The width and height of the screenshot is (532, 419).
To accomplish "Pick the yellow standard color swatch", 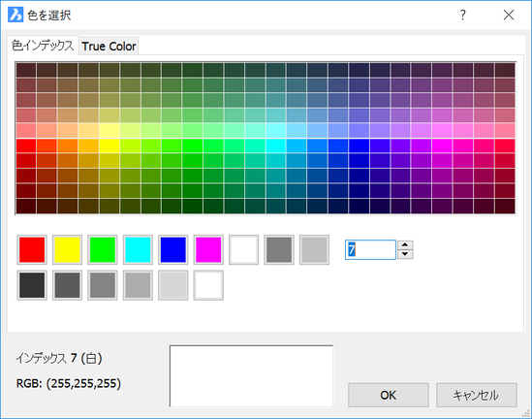I will coord(67,250).
